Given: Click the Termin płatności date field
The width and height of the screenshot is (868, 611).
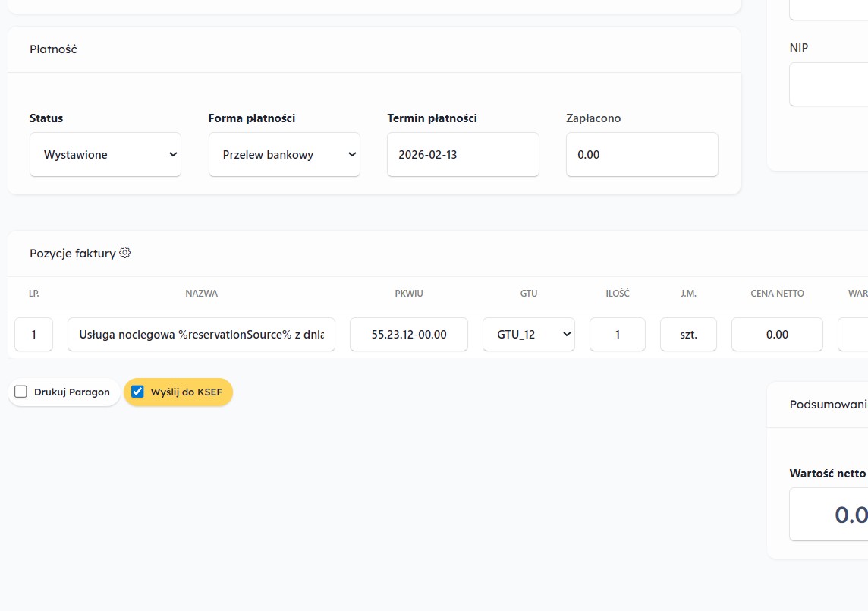Looking at the screenshot, I should pyautogui.click(x=463, y=154).
